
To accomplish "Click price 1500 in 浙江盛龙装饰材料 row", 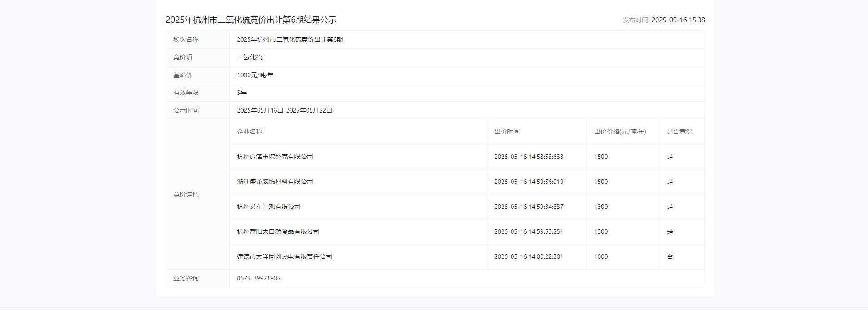I will point(601,182).
